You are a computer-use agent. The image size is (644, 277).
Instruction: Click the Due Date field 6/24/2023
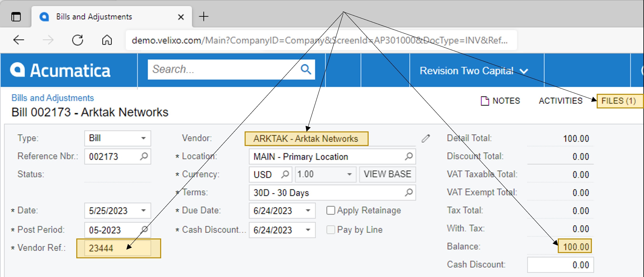tap(282, 210)
